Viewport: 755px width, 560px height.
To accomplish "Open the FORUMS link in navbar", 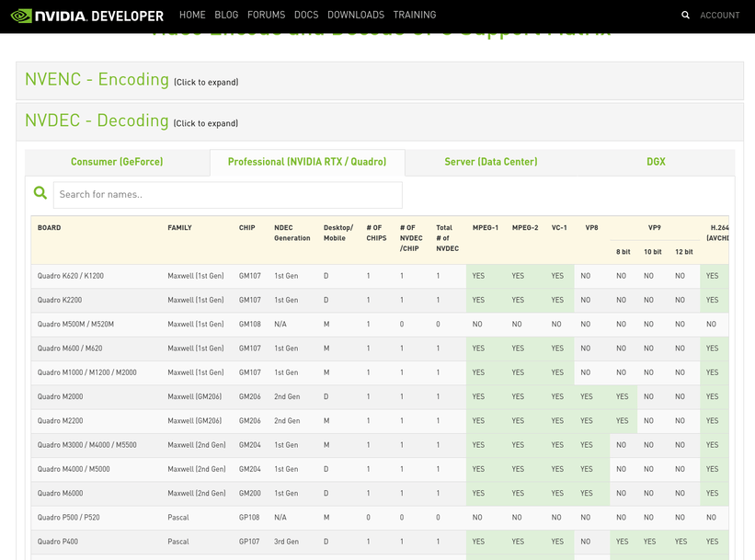I will point(267,15).
